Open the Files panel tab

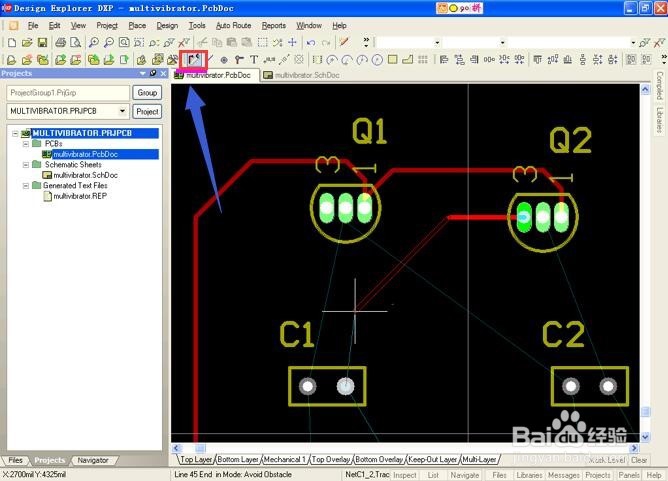coord(15,461)
